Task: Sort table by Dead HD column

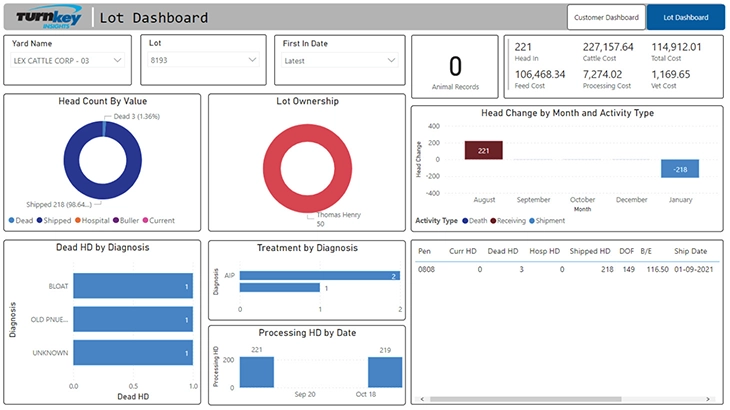Action: [503, 251]
